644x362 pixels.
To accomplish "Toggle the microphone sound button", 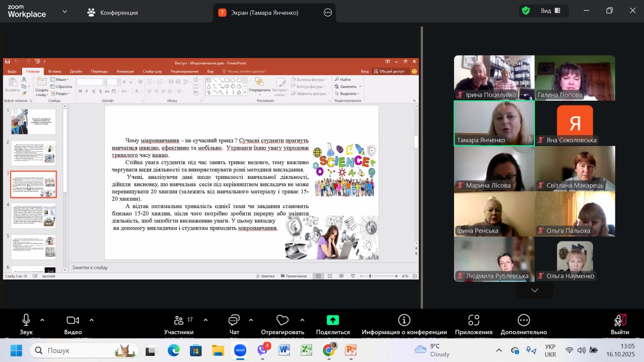I will tap(26, 321).
